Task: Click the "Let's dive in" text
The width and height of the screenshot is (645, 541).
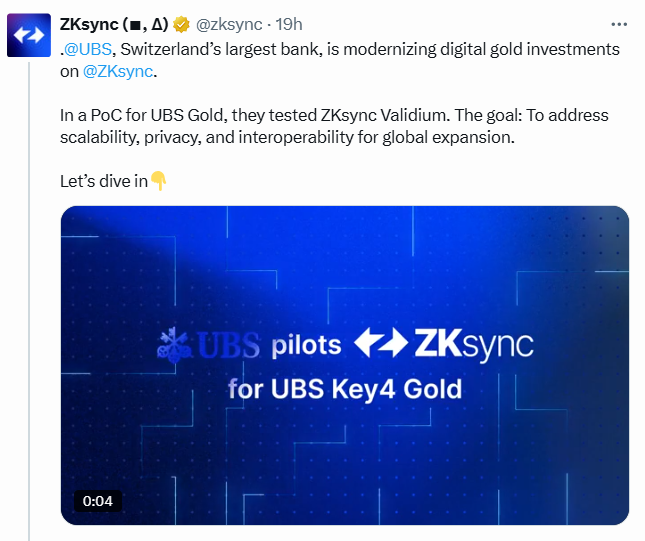Action: (104, 181)
